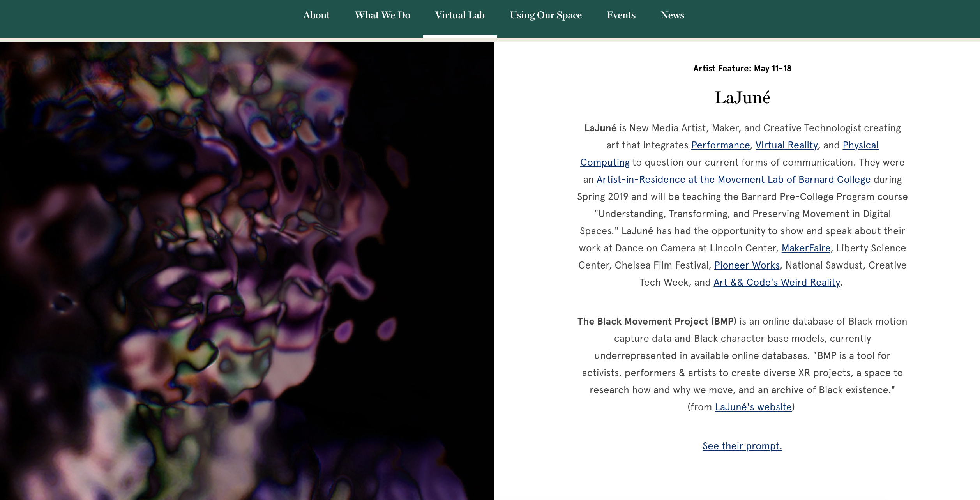Viewport: 980px width, 500px height.
Task: Open the What We Do menu
Action: coord(382,15)
